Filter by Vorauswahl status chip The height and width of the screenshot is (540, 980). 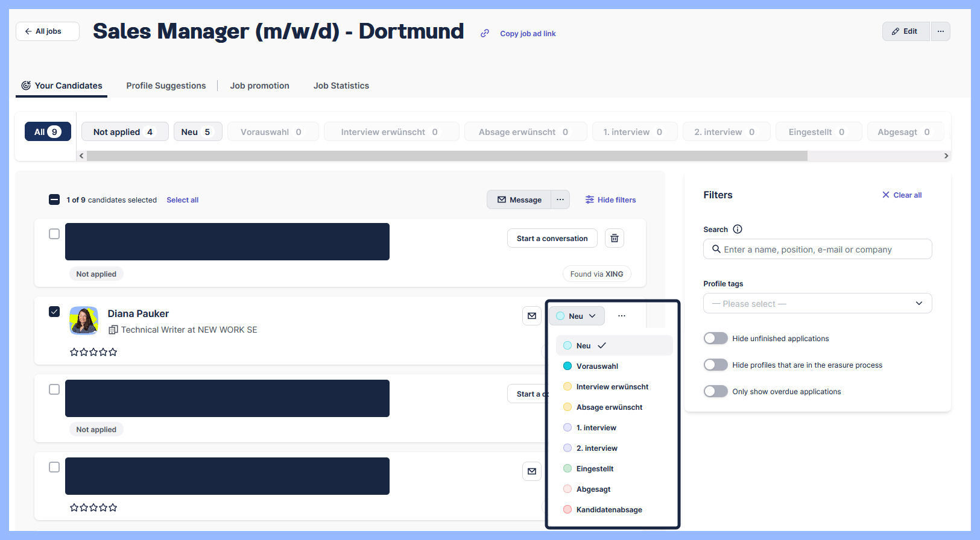click(273, 131)
